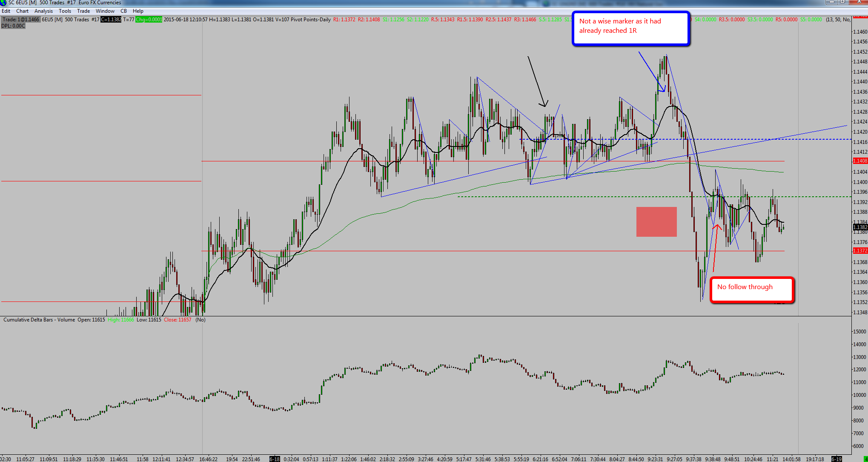Click the green 'High: 11666' delta value
868x462 pixels.
[121, 320]
